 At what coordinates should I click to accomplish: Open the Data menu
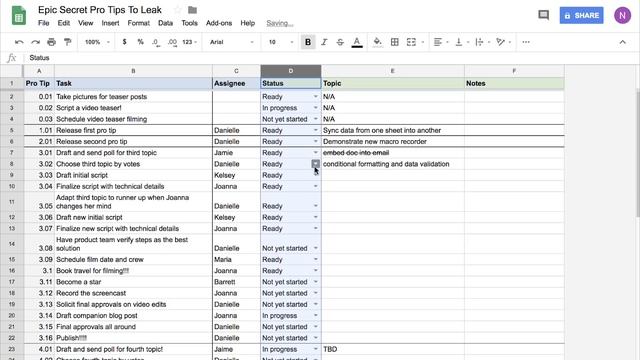[x=165, y=23]
